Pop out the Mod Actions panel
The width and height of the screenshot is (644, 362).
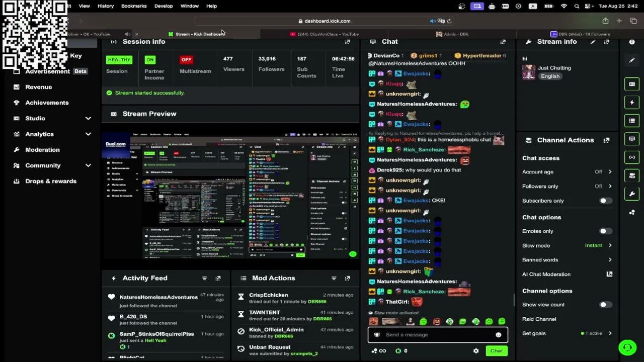[347, 278]
